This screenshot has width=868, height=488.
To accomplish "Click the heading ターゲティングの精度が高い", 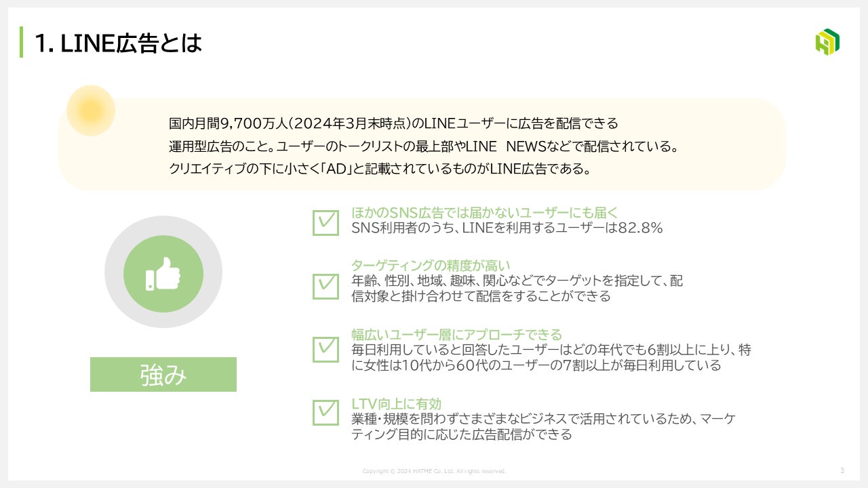I will (430, 265).
